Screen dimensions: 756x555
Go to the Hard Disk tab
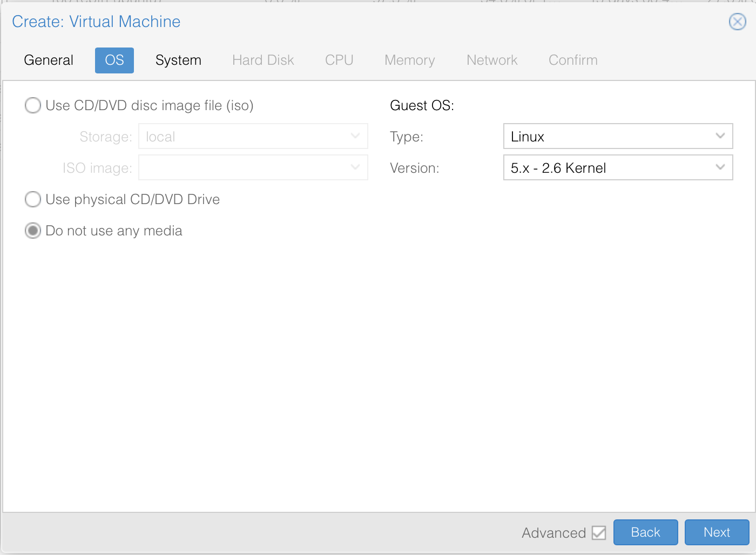pos(263,60)
